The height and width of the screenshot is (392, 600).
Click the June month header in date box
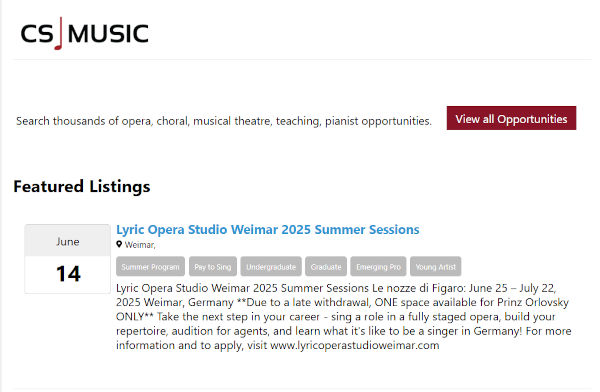[68, 241]
